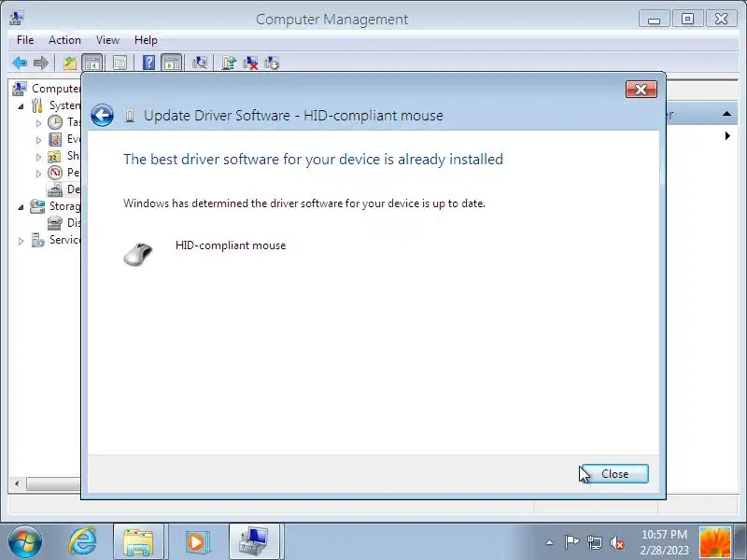This screenshot has height=560, width=747.
Task: Select Computer Management root tree node
Action: point(46,89)
